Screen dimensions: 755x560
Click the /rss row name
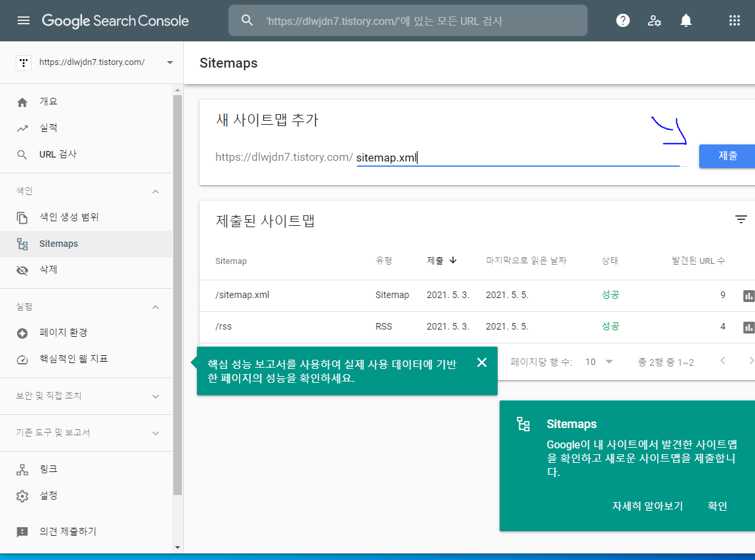(223, 326)
